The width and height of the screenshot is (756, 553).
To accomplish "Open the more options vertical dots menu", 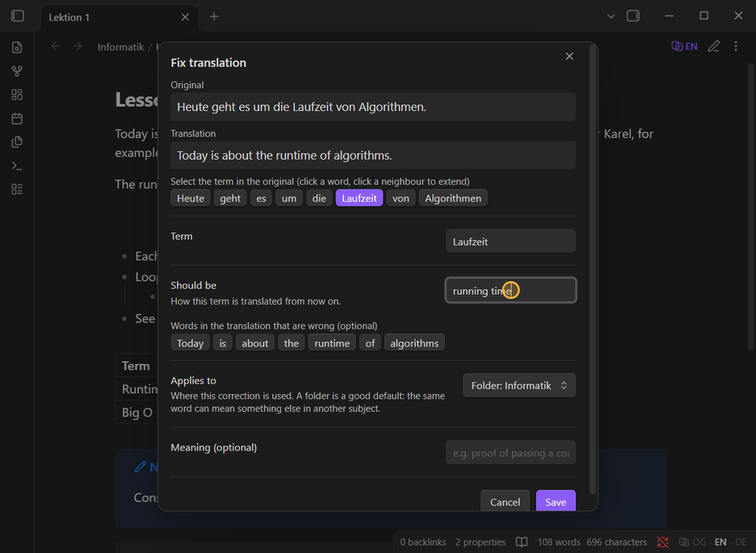I will (736, 46).
